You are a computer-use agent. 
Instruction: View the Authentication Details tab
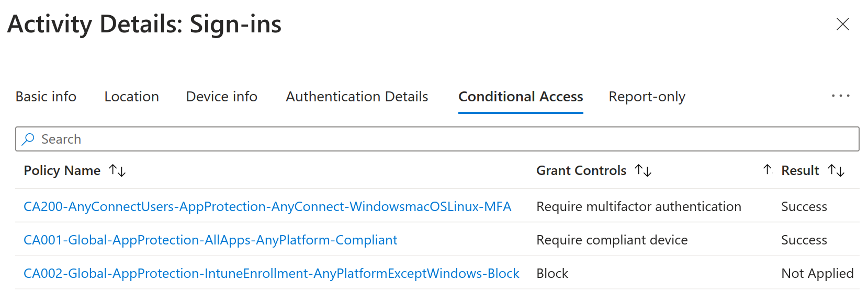[x=357, y=97]
